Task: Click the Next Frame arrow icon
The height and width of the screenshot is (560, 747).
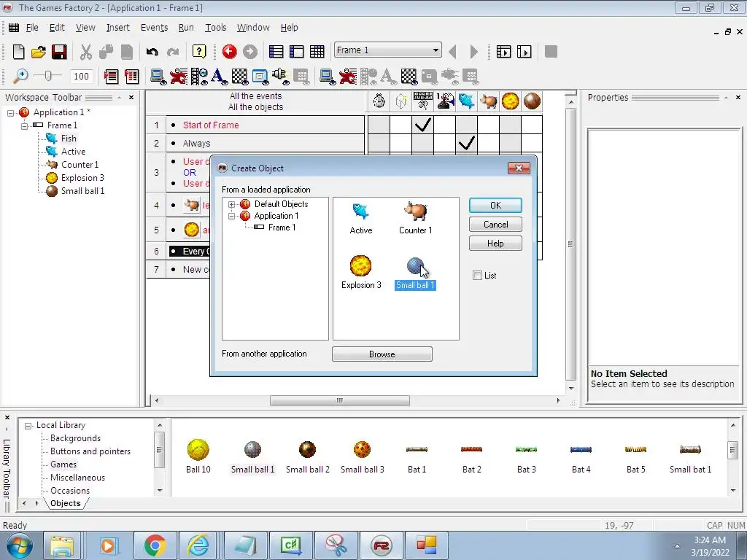Action: point(473,52)
